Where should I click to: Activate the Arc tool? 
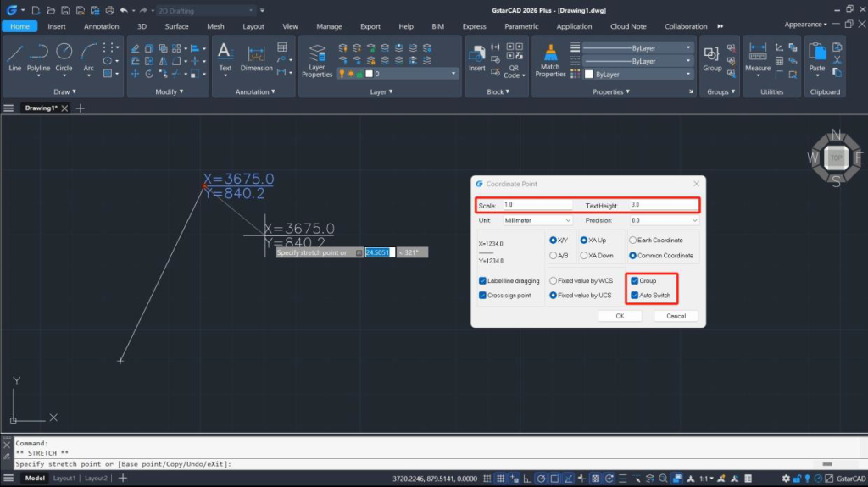tap(88, 56)
